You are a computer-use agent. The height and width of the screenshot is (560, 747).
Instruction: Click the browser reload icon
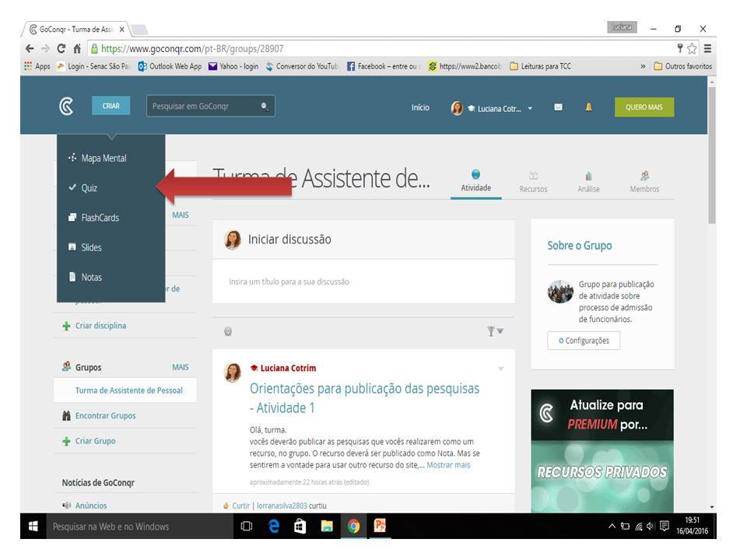[x=61, y=48]
